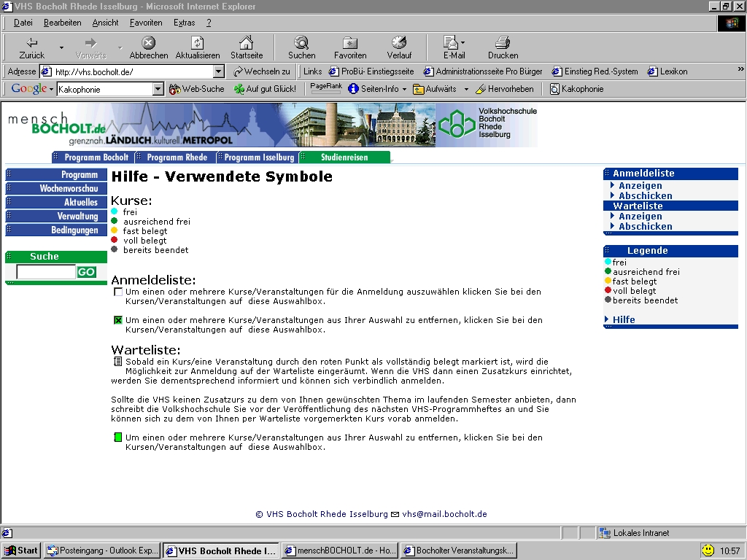This screenshot has width=747, height=560.
Task: Open Verwaltung in the left sidebar
Action: click(56, 216)
